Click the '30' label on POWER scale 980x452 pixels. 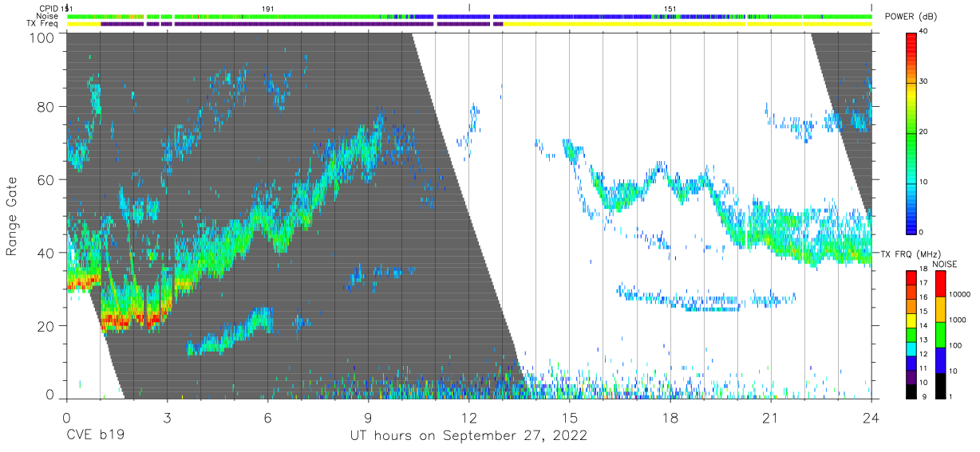coord(923,82)
